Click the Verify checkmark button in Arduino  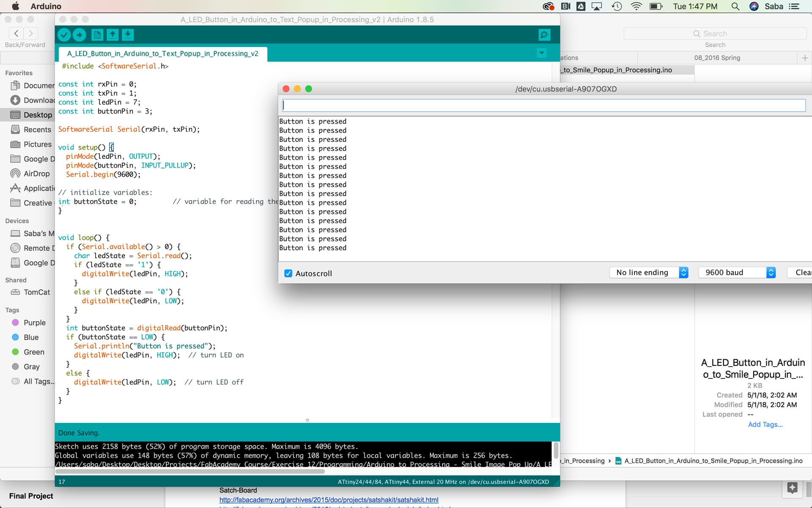coord(64,35)
